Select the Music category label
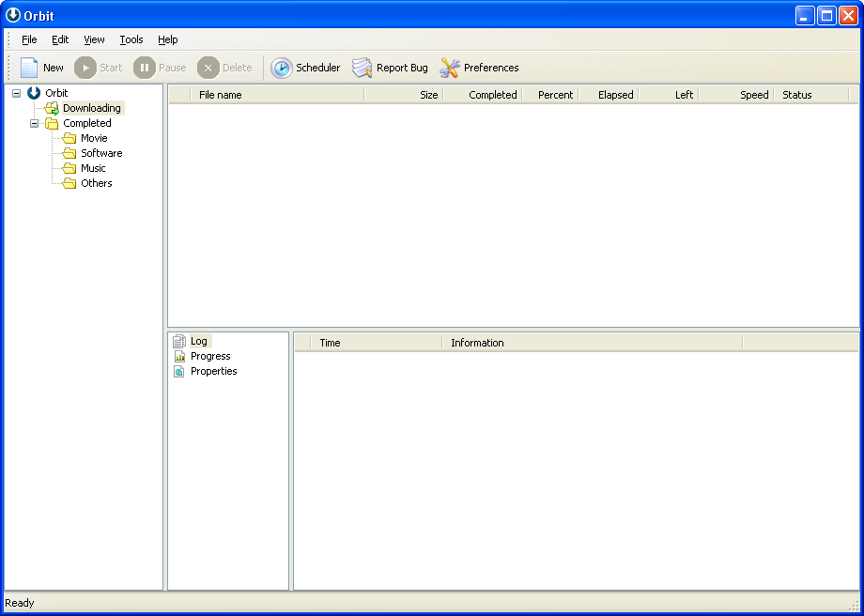The image size is (864, 616). (x=93, y=167)
